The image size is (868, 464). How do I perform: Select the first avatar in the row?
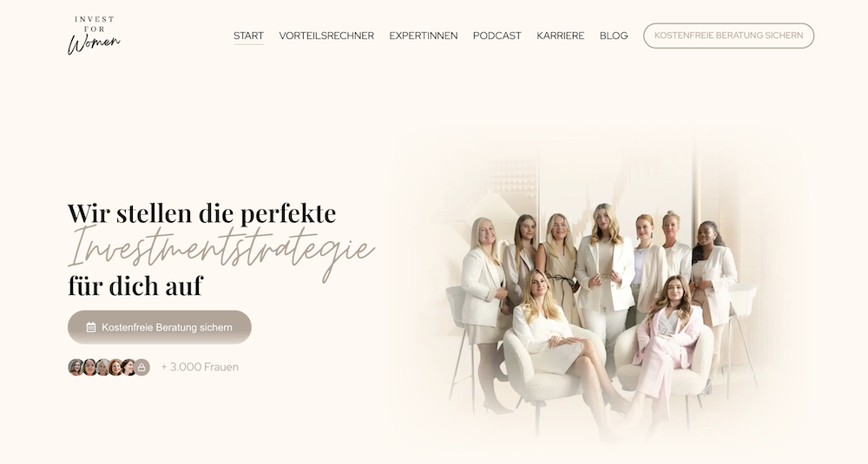tap(76, 367)
